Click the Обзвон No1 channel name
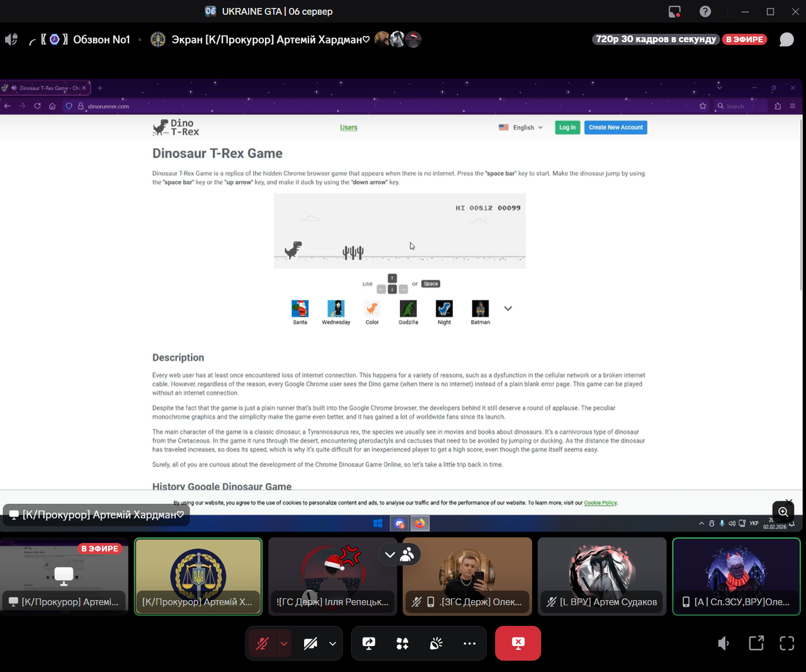Screen dimensions: 806x672 point(101,39)
